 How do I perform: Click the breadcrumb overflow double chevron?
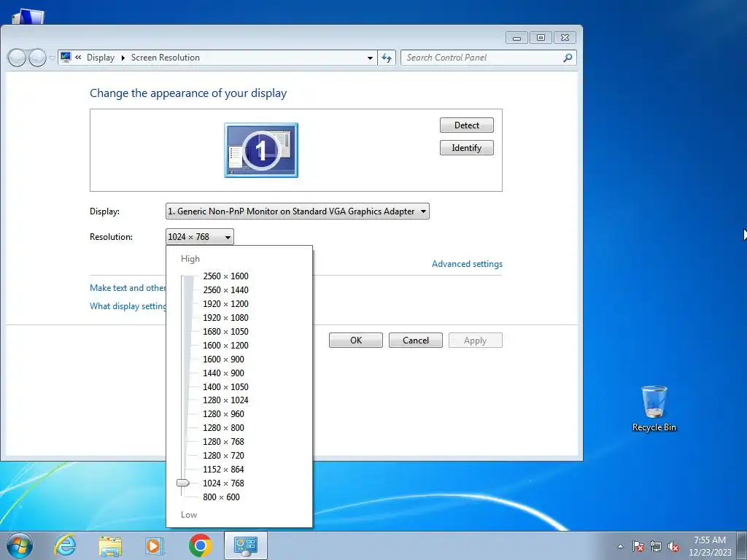78,57
